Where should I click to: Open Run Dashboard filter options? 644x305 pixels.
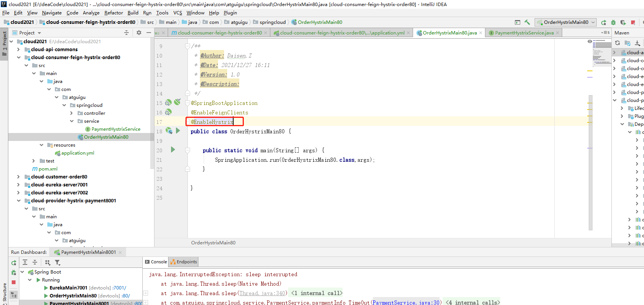58,262
